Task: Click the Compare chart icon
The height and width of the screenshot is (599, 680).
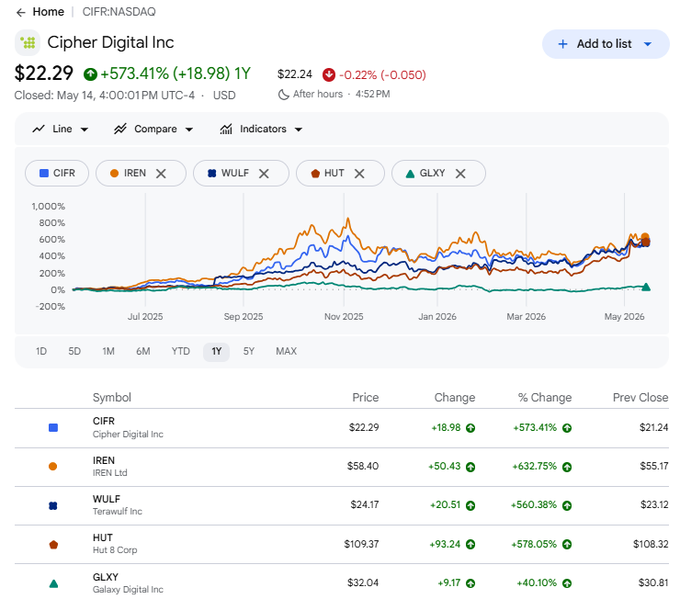Action: click(120, 129)
